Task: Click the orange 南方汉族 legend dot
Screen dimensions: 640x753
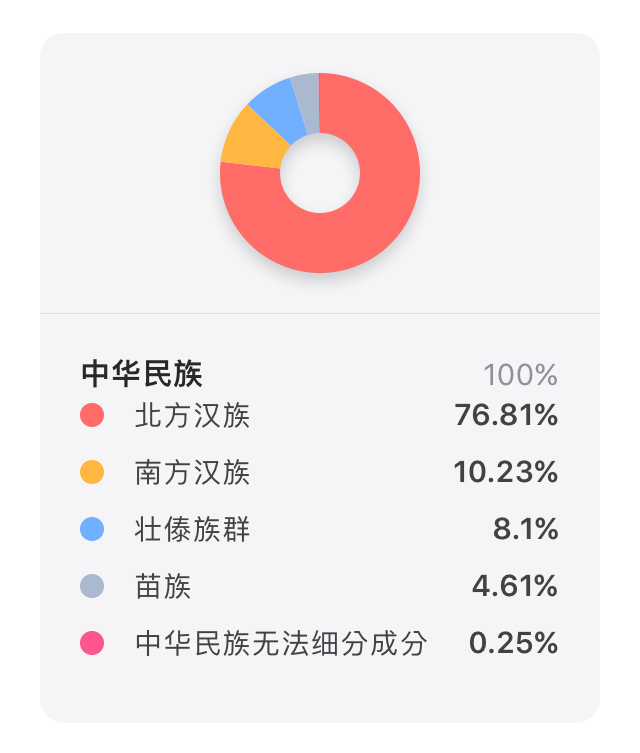Action: (92, 472)
